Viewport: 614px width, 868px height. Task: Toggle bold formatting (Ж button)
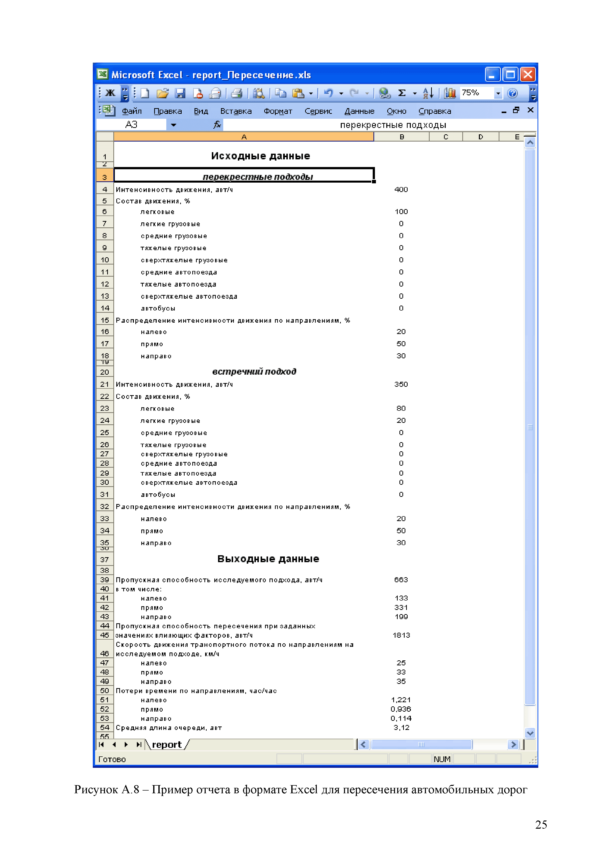pos(110,93)
